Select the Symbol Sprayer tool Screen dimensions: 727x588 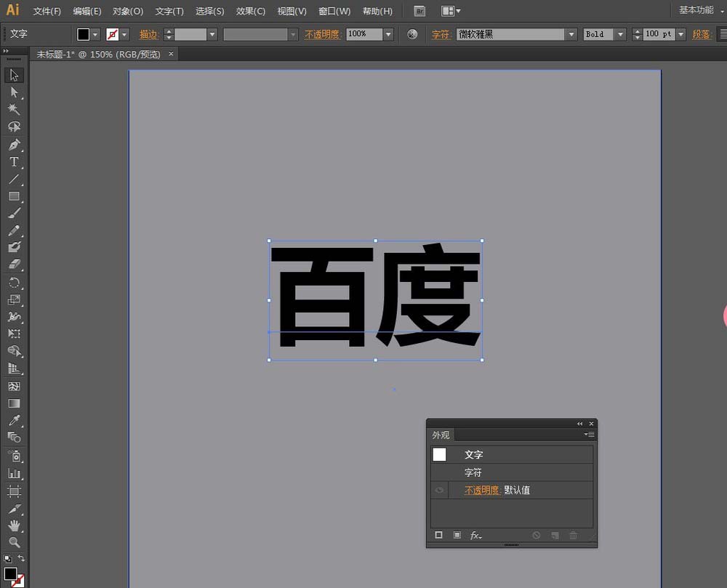(14, 456)
